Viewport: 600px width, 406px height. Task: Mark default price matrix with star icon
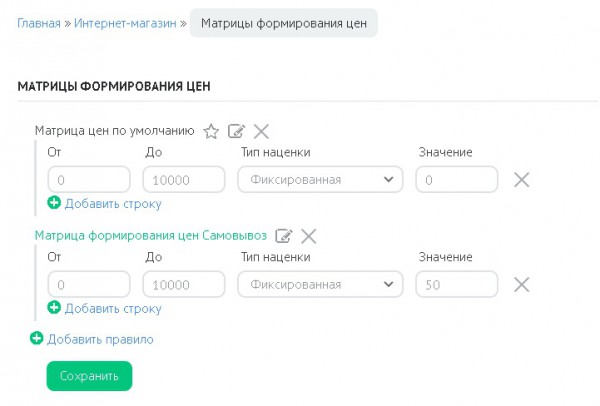click(x=211, y=131)
